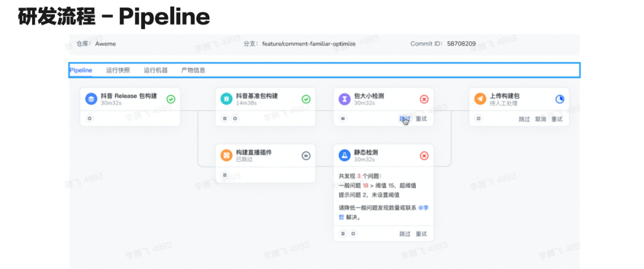Image resolution: width=644 pixels, height=269 pixels.
Task: Click 重试 on the 包大小检测 card
Action: coord(422,119)
